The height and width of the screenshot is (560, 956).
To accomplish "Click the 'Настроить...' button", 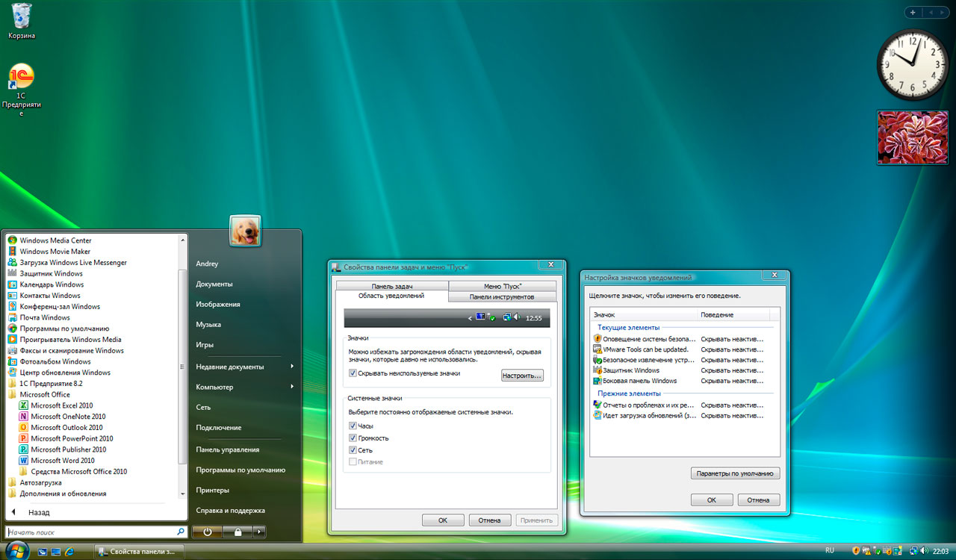I will click(521, 376).
